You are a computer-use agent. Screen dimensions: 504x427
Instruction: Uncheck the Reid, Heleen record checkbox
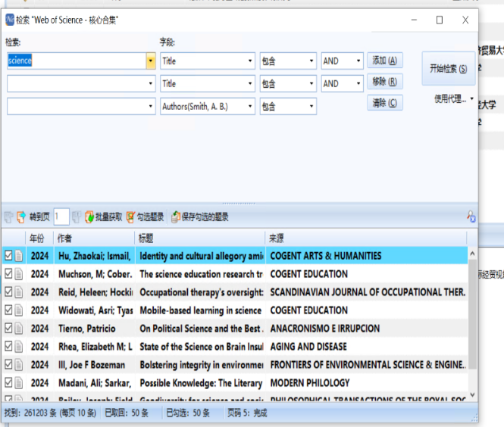tap(8, 291)
